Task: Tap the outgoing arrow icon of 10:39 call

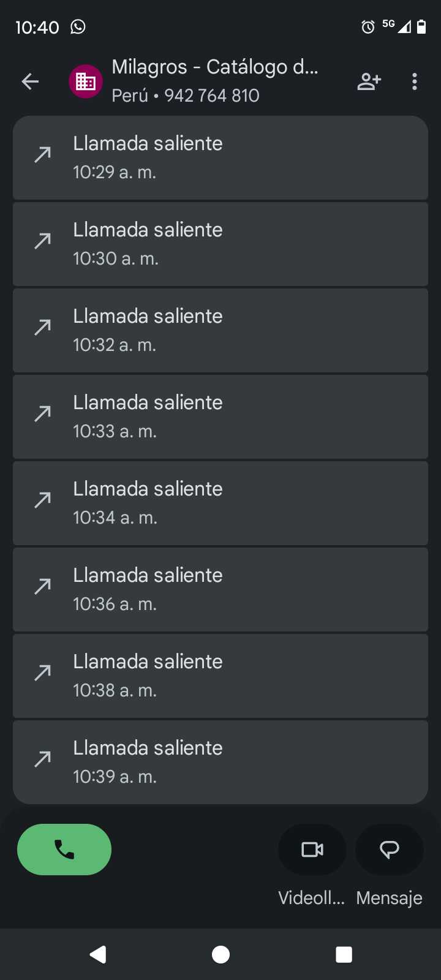Action: pos(43,759)
